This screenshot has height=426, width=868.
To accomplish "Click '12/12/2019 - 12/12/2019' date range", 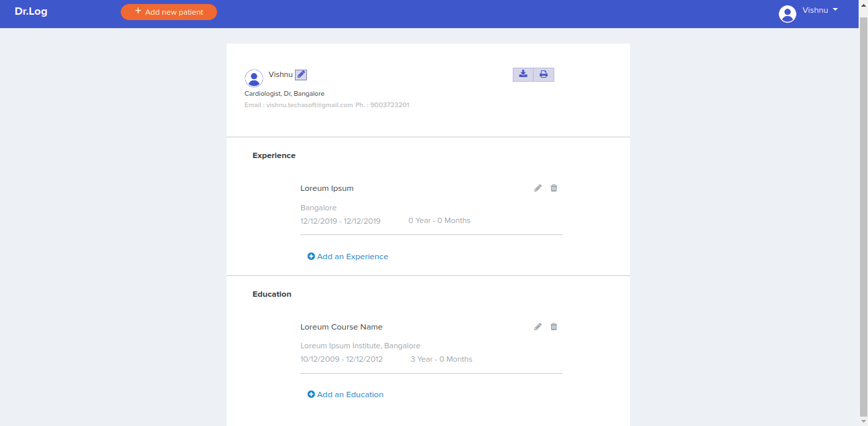I will click(340, 221).
